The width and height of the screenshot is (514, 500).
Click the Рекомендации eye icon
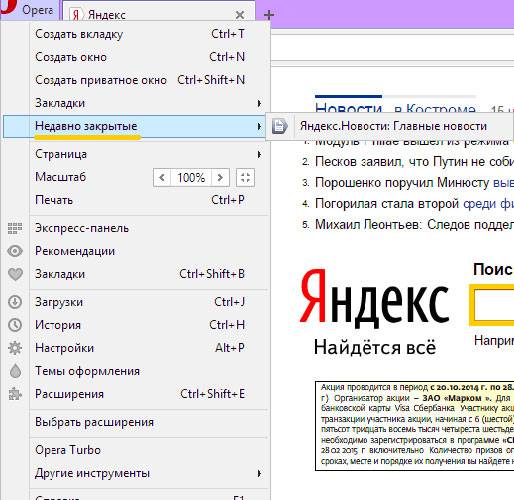[x=15, y=251]
